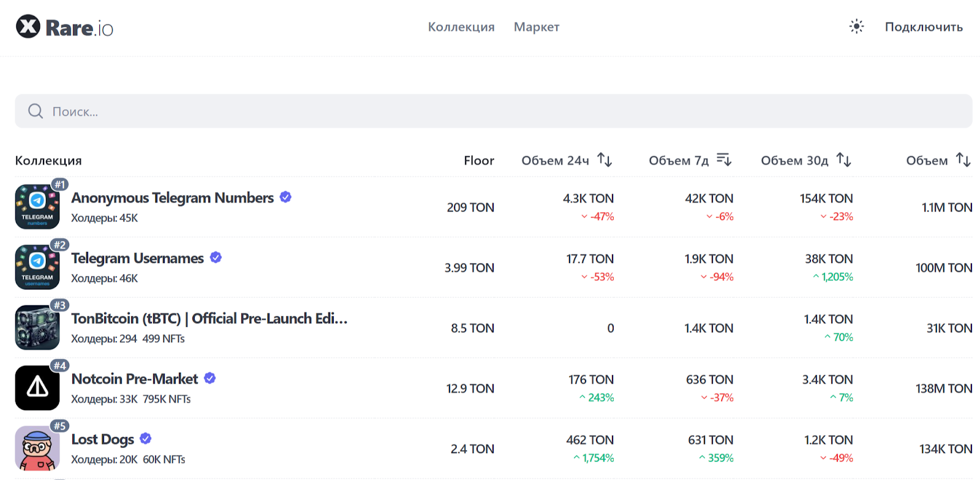The width and height of the screenshot is (980, 480).
Task: Open Notcoin Pre-Market collection icon
Action: tap(37, 388)
